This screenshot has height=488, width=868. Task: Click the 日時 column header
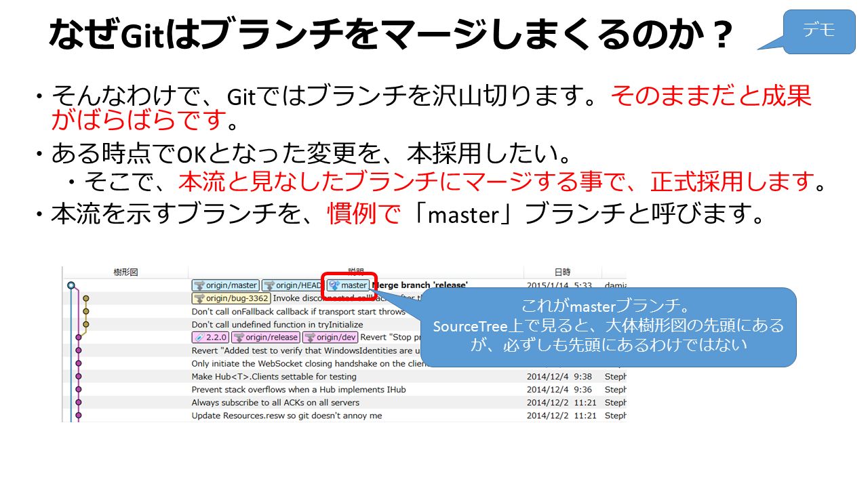click(563, 272)
